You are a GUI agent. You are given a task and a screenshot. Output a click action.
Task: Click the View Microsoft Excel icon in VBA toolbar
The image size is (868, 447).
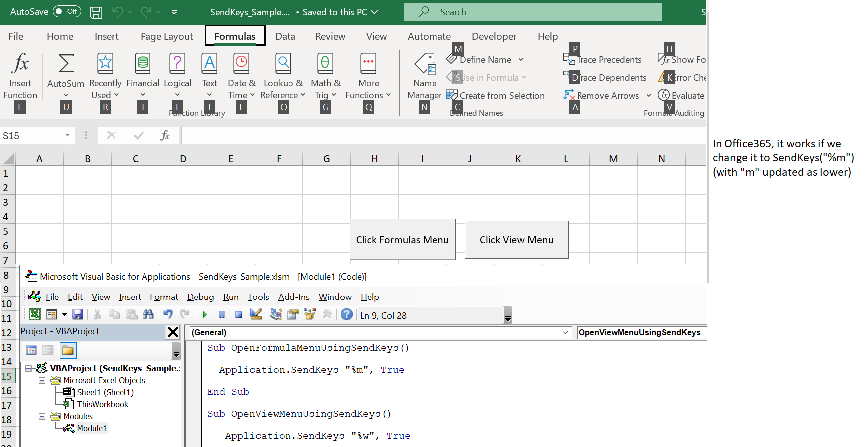coord(35,314)
